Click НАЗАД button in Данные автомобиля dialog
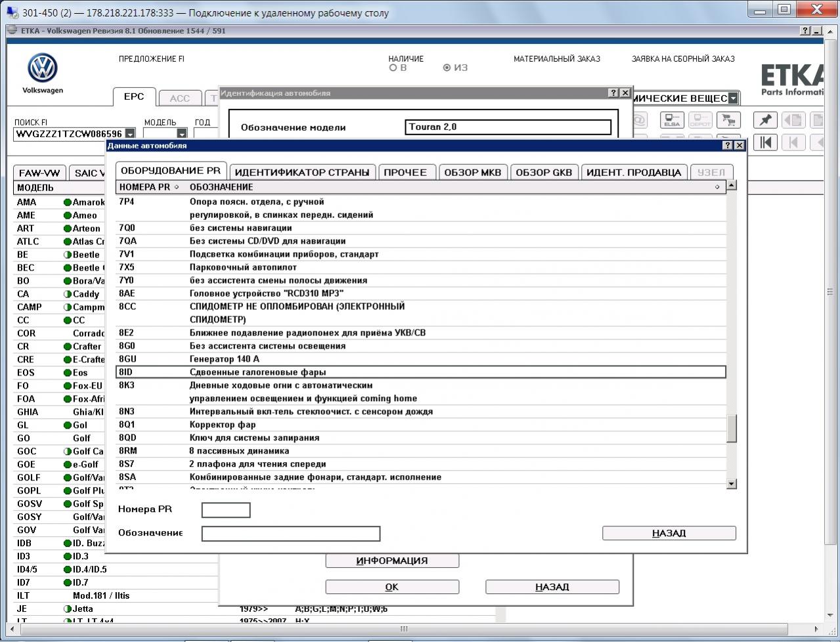840x642 pixels. click(669, 533)
